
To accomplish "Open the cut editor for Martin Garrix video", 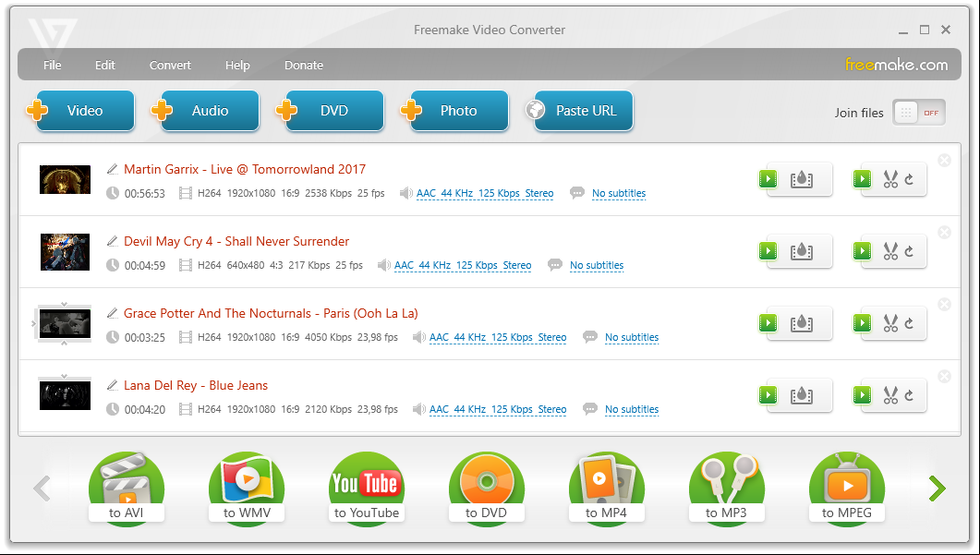I will 889,179.
